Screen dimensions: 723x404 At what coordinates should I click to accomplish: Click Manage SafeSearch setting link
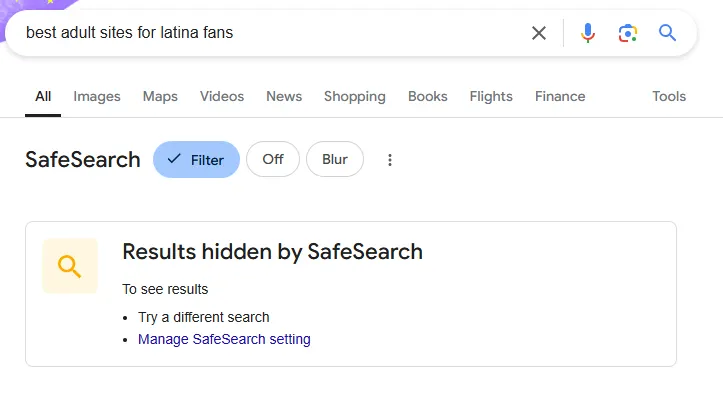click(x=224, y=339)
